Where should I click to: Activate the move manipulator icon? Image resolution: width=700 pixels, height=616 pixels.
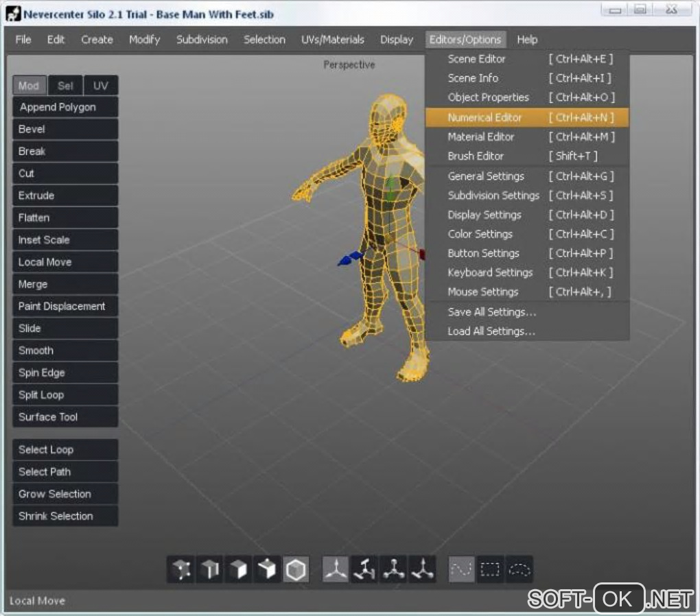(x=336, y=569)
